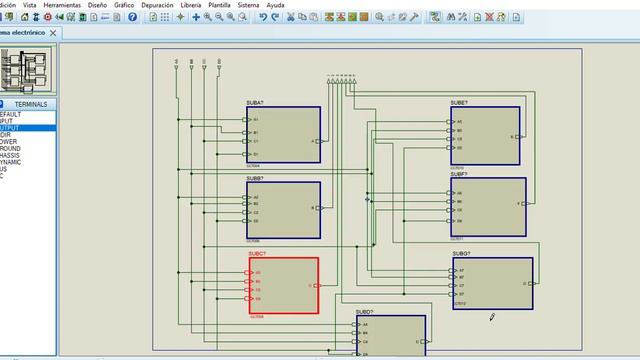Add a new sheet icon

tap(477, 17)
